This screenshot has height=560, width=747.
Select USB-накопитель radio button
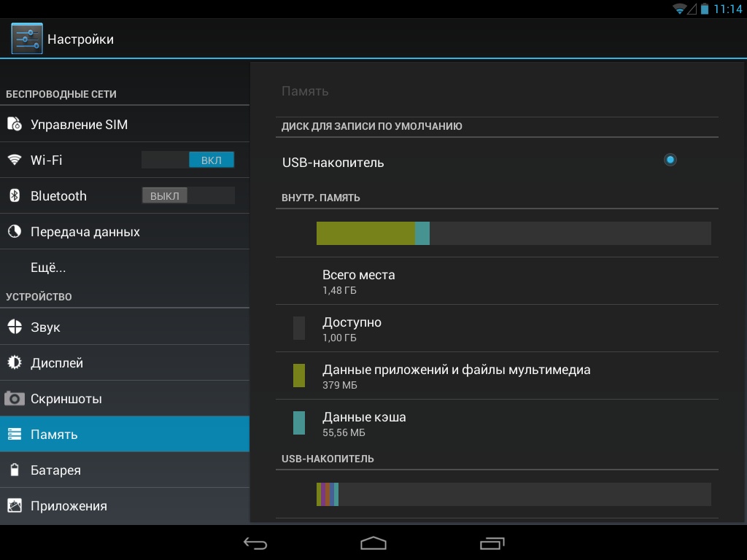click(670, 160)
